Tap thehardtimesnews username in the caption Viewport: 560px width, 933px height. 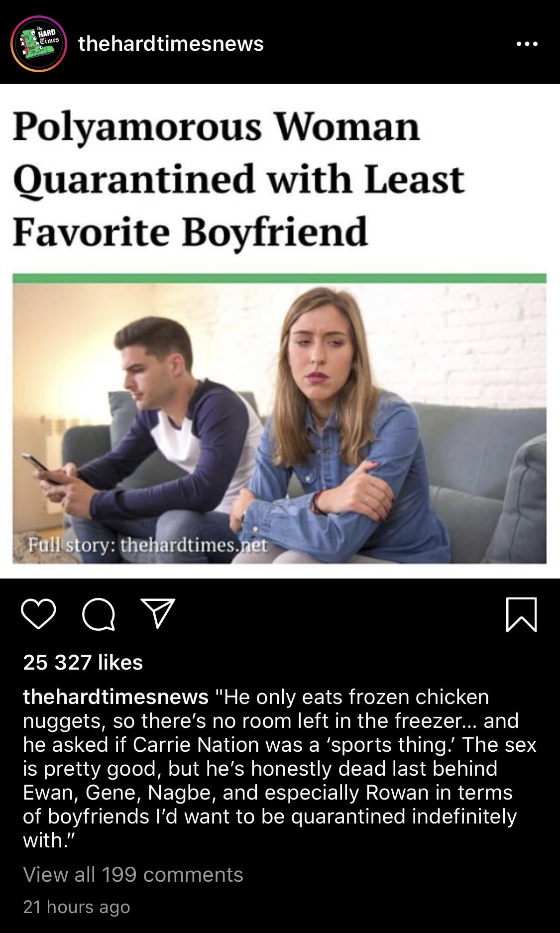[x=116, y=697]
